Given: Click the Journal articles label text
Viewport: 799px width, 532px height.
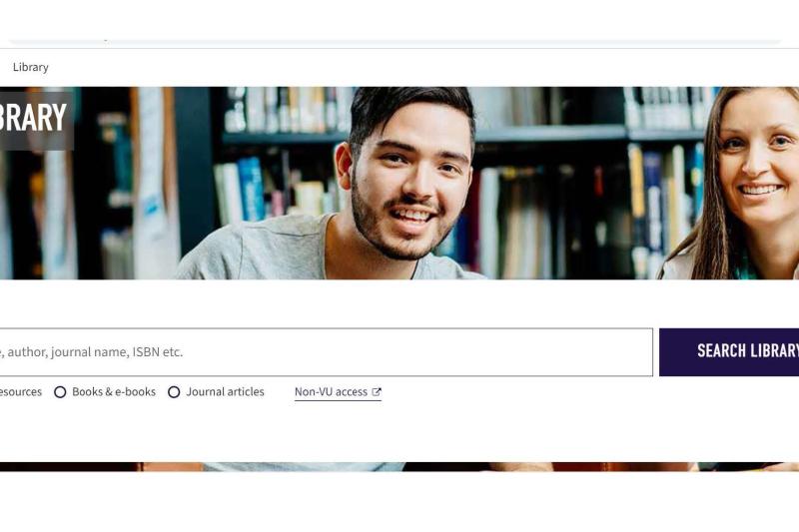Looking at the screenshot, I should [225, 392].
